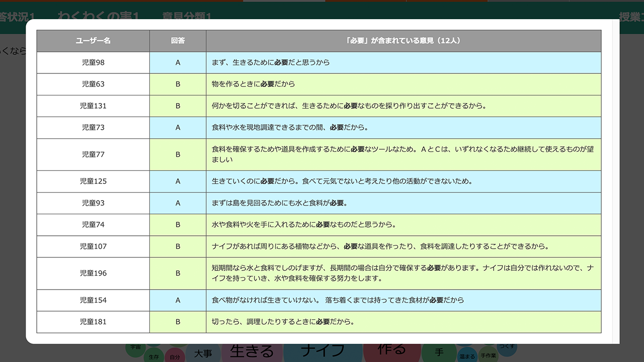Click the red 作る word bubble

click(x=391, y=349)
